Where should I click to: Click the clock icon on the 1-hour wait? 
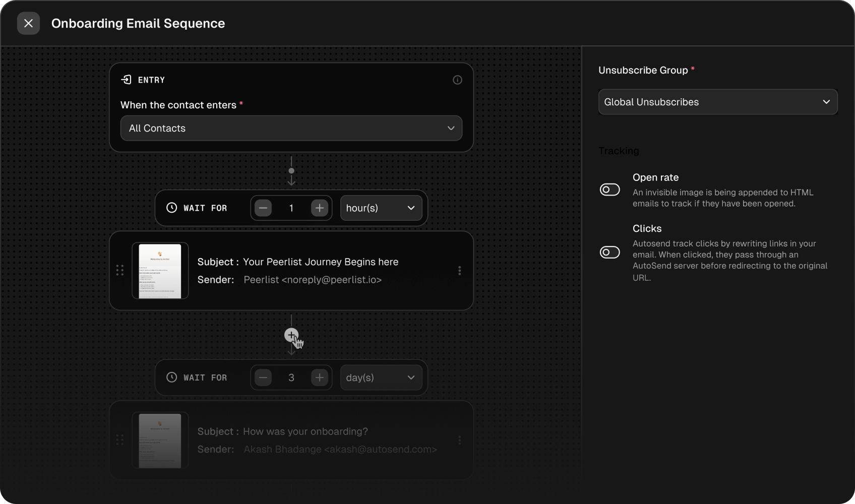click(172, 208)
